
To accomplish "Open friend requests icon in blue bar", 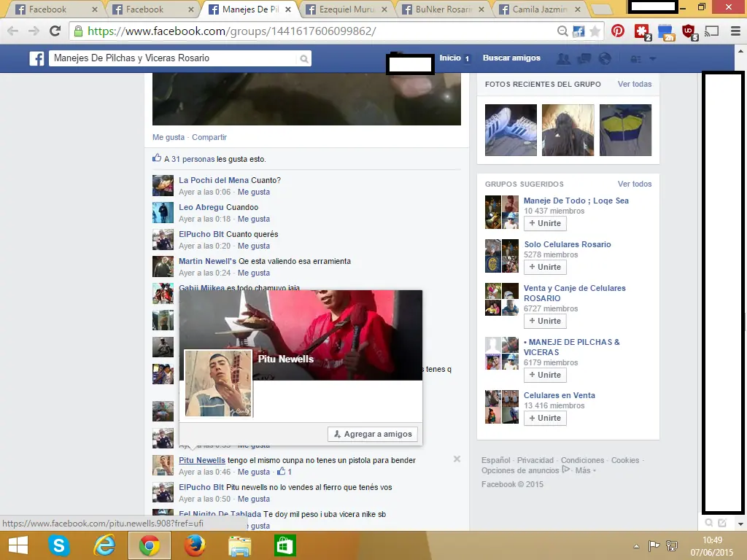I will [x=564, y=58].
